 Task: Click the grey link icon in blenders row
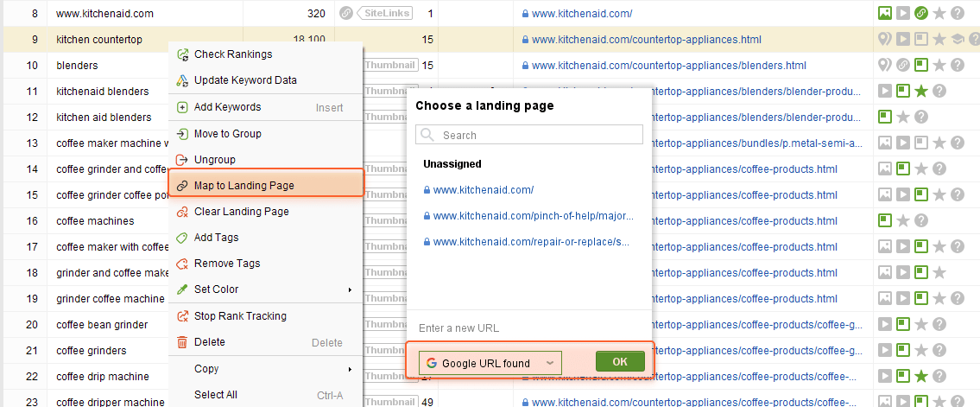[902, 65]
